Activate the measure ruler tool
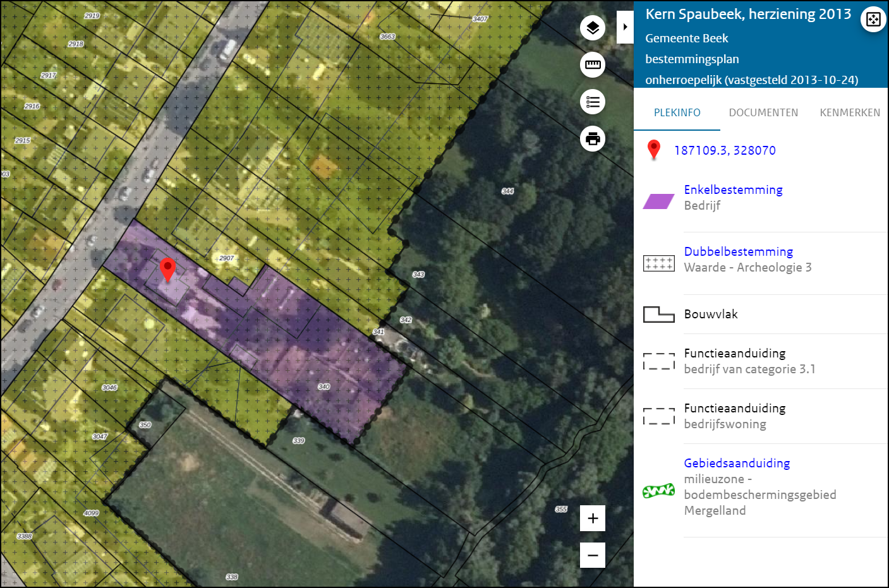Viewport: 889px width, 588px height. [593, 64]
